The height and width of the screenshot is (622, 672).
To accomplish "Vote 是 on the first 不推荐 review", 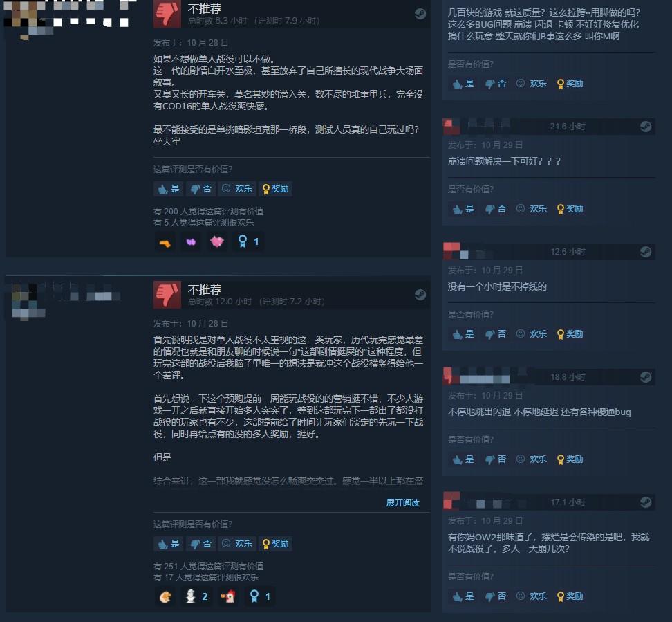I will click(169, 189).
